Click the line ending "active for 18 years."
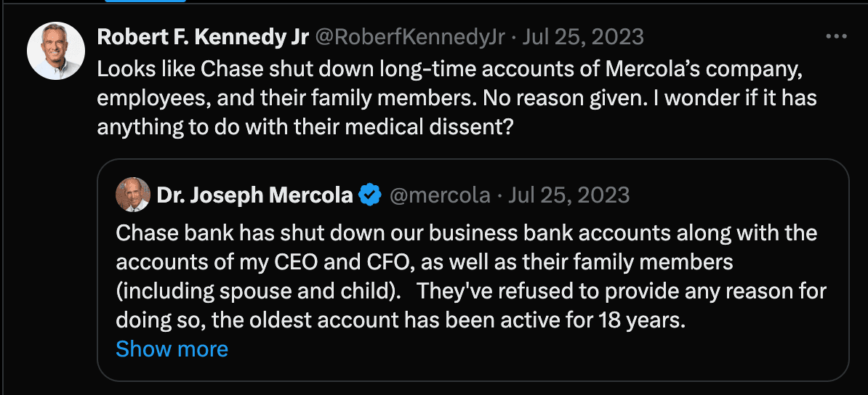This screenshot has width=868, height=395. tap(401, 320)
